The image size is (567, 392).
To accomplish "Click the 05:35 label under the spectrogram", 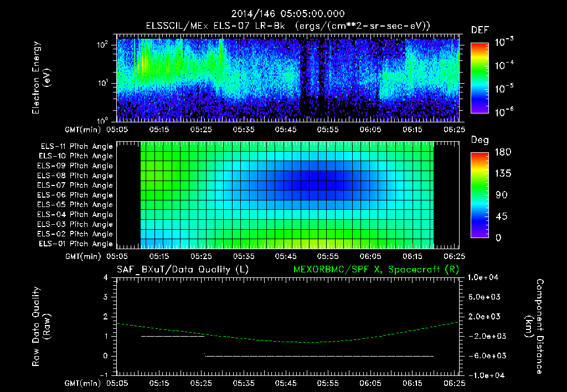I will (244, 130).
